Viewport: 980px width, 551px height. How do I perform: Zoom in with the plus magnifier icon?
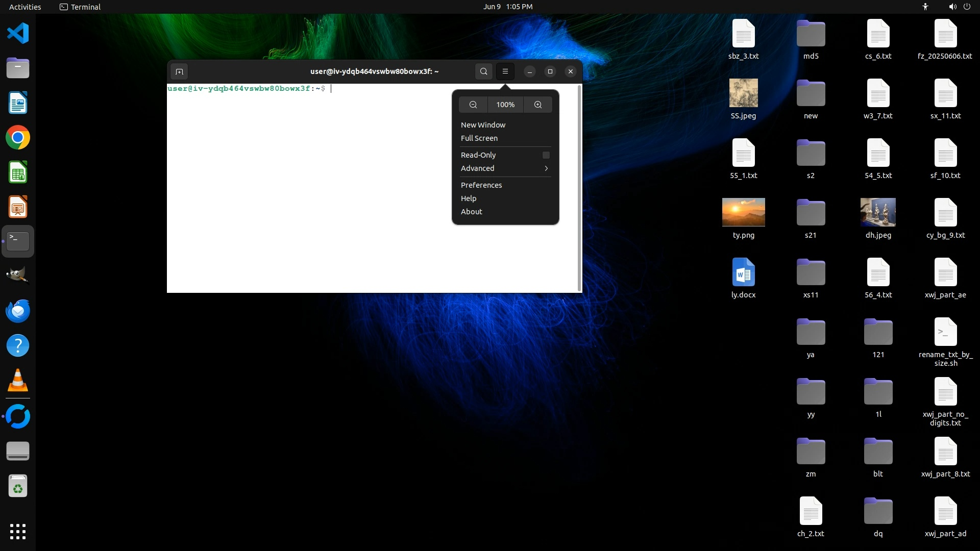pyautogui.click(x=538, y=105)
